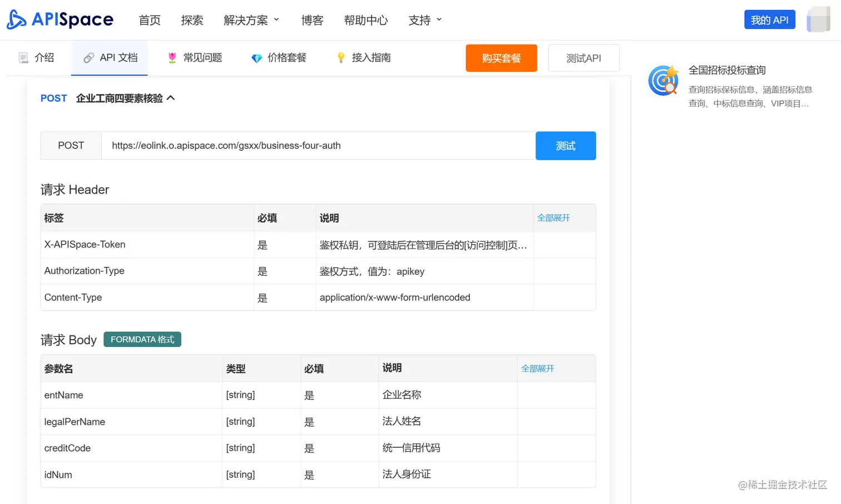Click the application/x-www-form-urlencoded description

pyautogui.click(x=395, y=298)
